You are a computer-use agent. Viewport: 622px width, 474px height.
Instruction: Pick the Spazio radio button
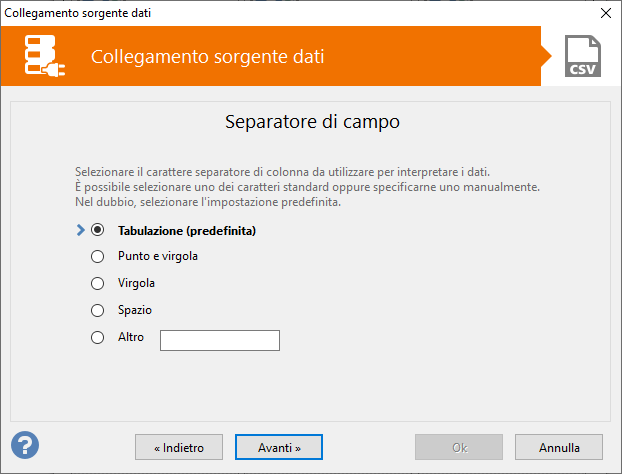98,311
